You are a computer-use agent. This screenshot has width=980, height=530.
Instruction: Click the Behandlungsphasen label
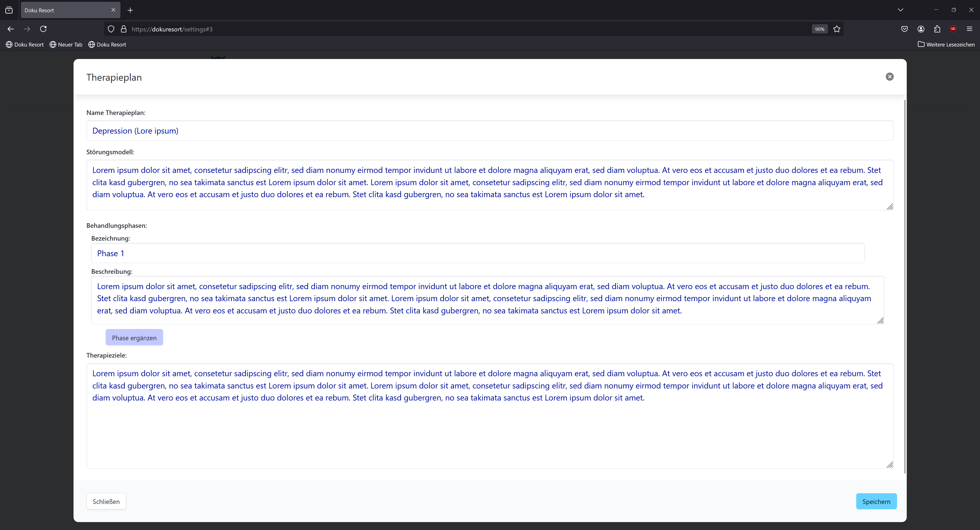tap(116, 225)
